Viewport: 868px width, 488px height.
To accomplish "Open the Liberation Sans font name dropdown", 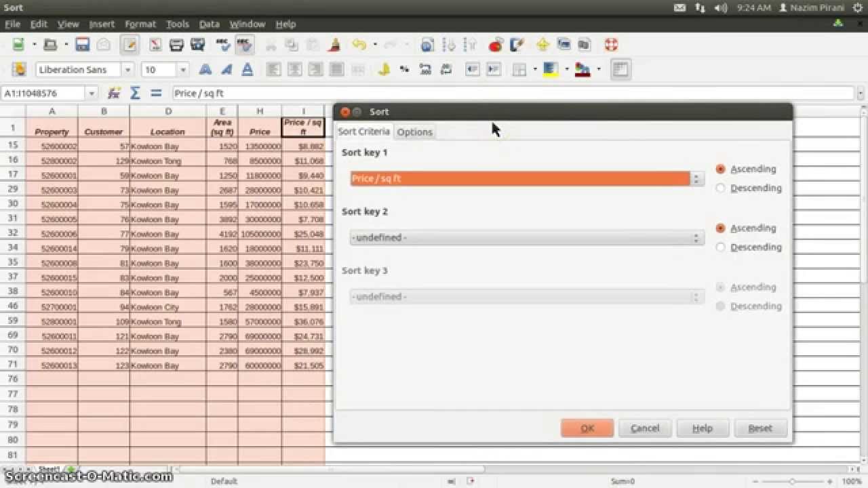I will (127, 70).
